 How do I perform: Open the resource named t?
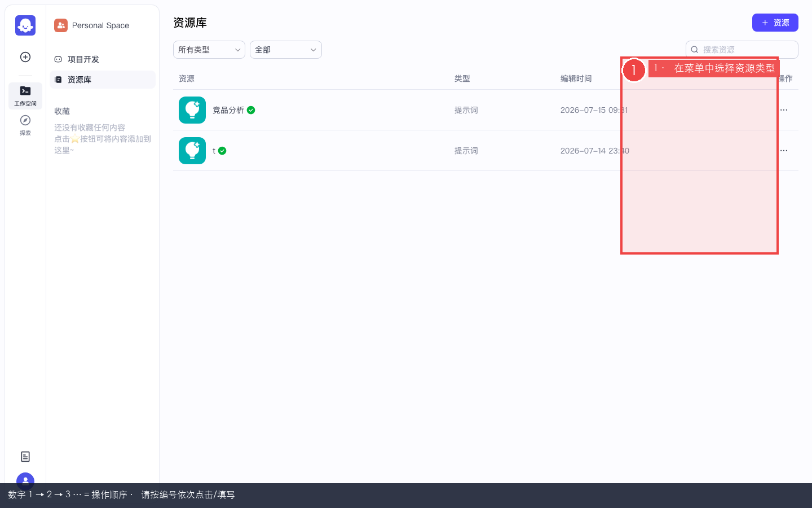pyautogui.click(x=214, y=151)
